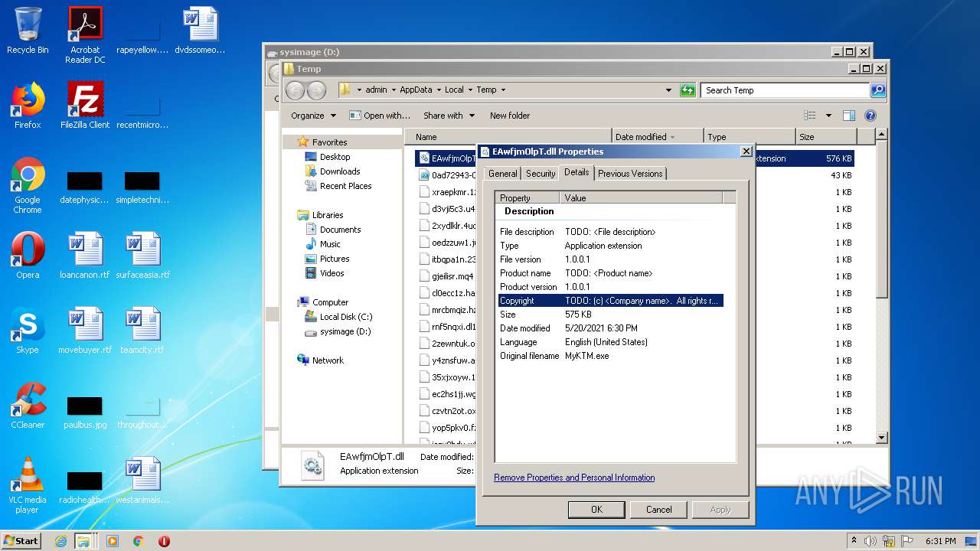Launch the Opera browser shortcut
The height and width of the screenshot is (551, 980).
28,256
